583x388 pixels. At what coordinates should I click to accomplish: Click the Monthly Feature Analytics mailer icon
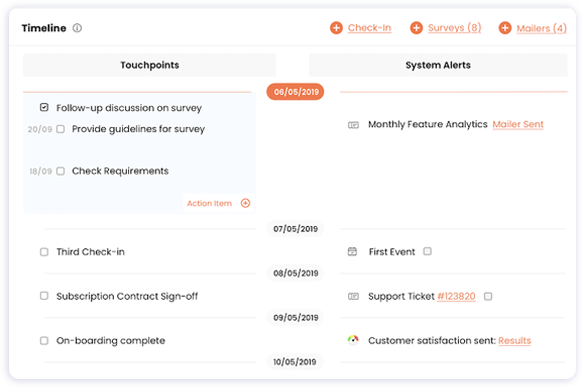tap(353, 125)
